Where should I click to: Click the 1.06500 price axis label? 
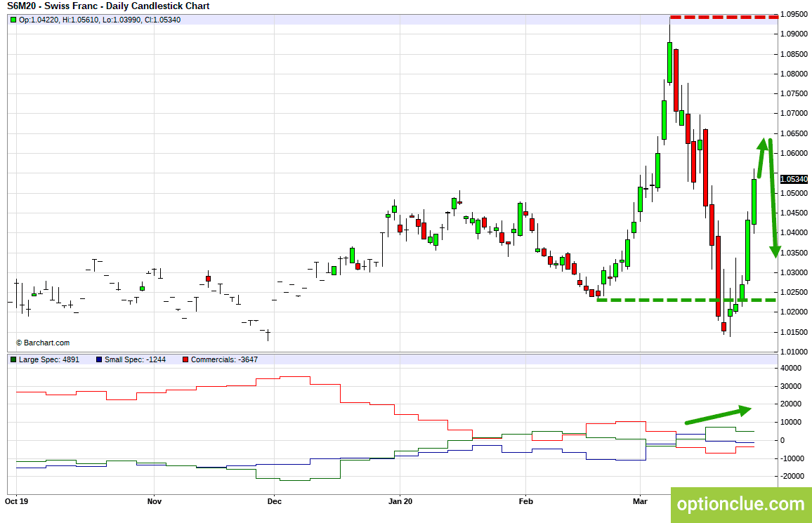(x=794, y=133)
